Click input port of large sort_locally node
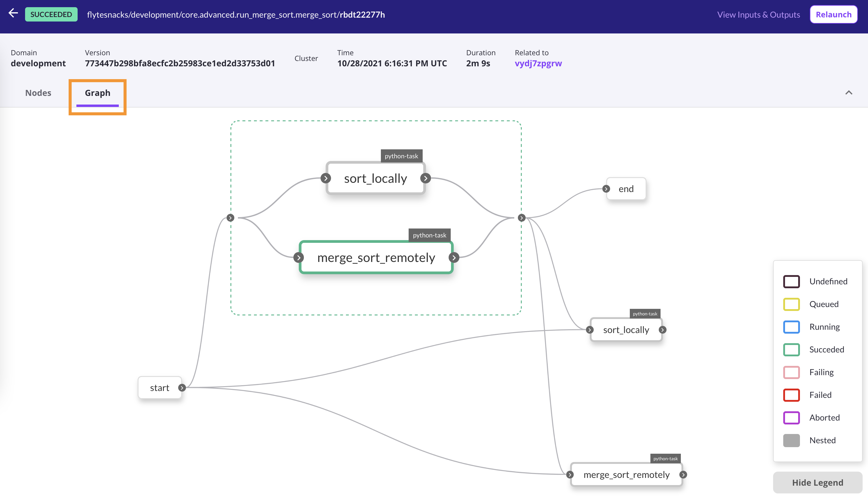The height and width of the screenshot is (500, 868). [326, 178]
